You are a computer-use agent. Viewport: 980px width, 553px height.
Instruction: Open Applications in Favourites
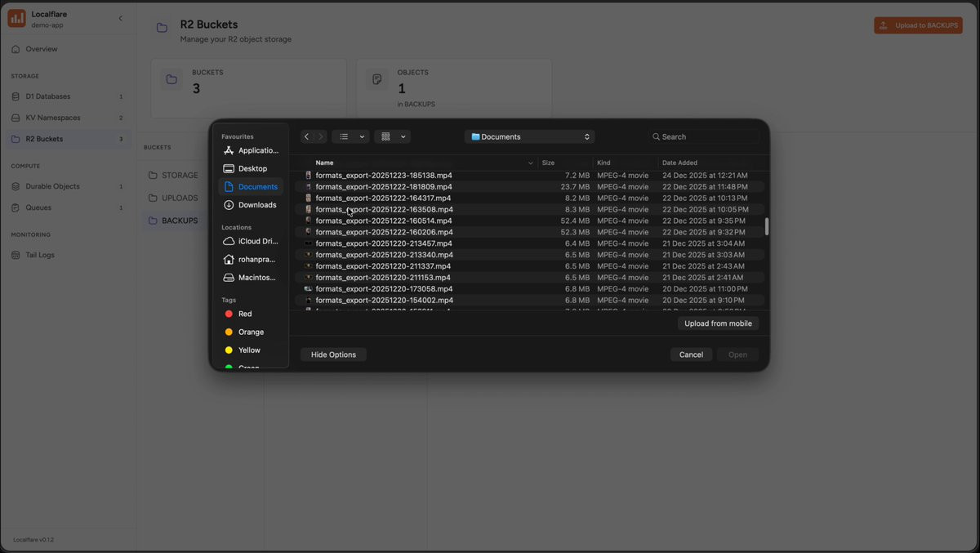pos(251,150)
